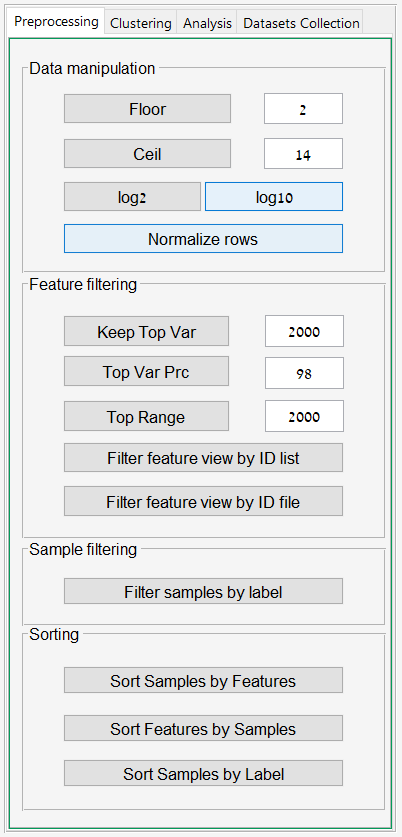The height and width of the screenshot is (837, 402).
Task: Edit the Top Range value field
Action: (x=304, y=416)
